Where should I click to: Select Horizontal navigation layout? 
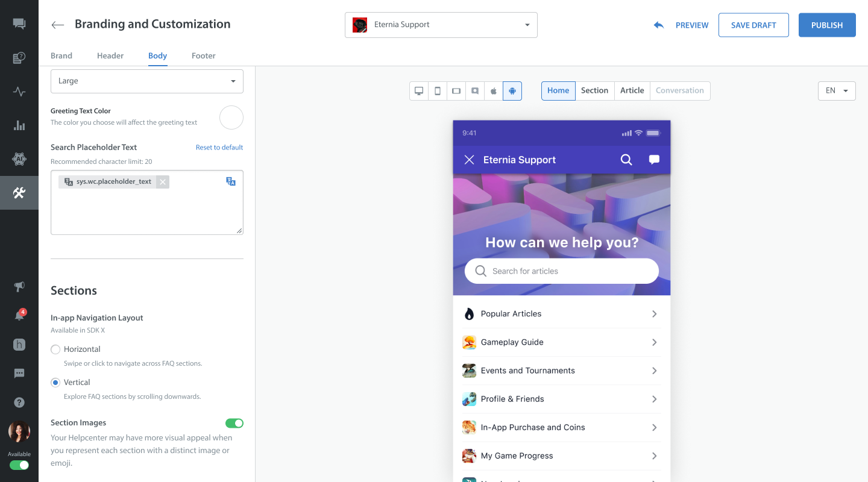coord(55,349)
